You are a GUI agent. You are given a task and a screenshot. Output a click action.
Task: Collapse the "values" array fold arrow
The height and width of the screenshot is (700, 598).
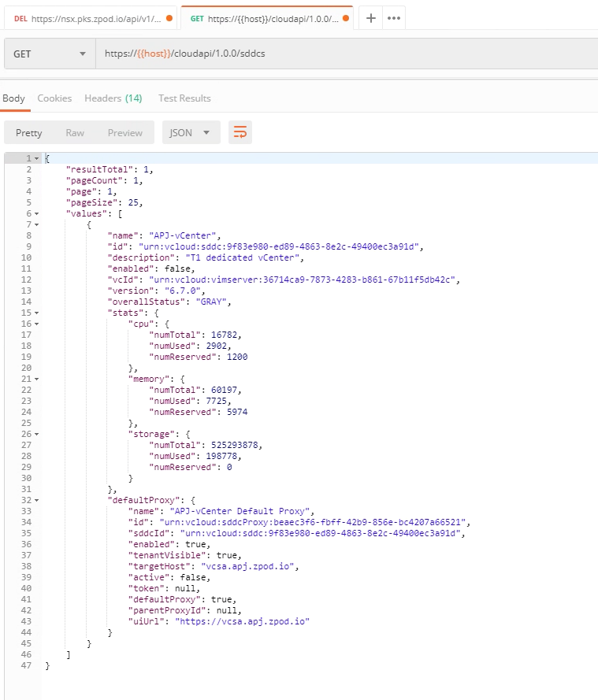click(36, 213)
